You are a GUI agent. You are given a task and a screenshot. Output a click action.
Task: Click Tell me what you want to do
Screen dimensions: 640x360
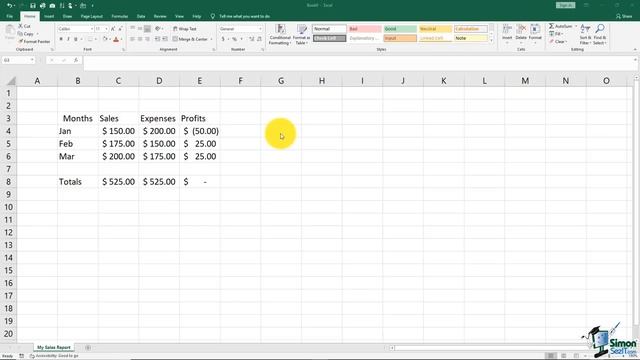coord(244,16)
